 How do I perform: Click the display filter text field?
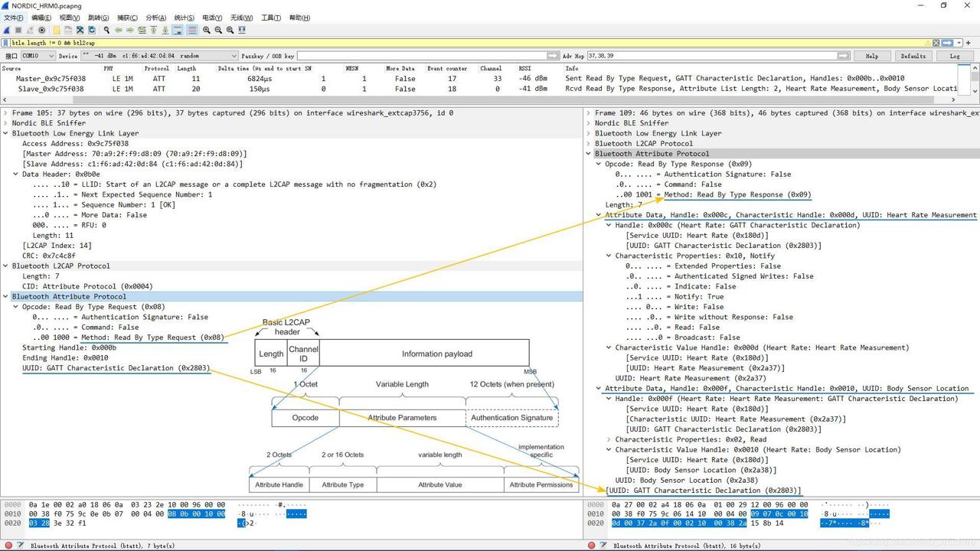coord(467,43)
